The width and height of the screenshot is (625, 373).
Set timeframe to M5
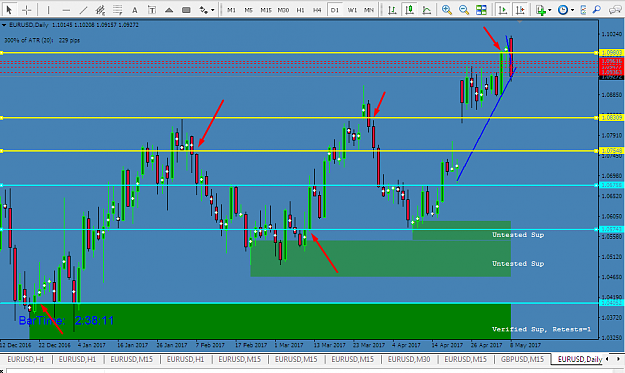pos(248,10)
